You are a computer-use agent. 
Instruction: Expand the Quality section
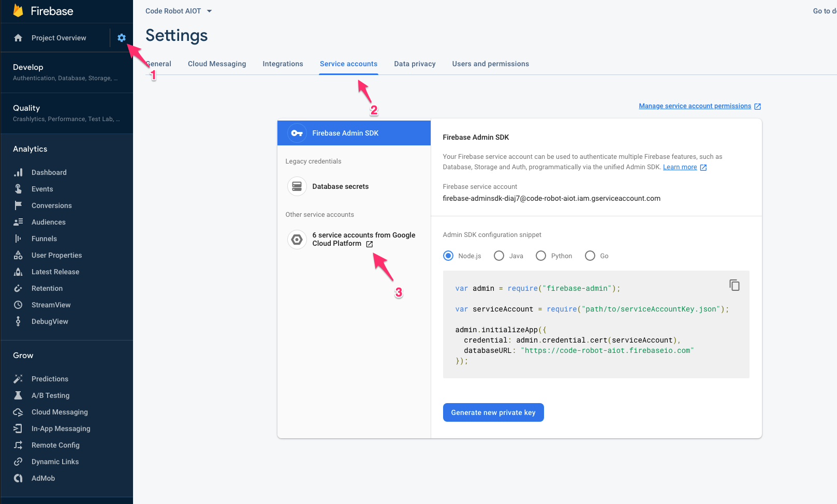pyautogui.click(x=66, y=113)
